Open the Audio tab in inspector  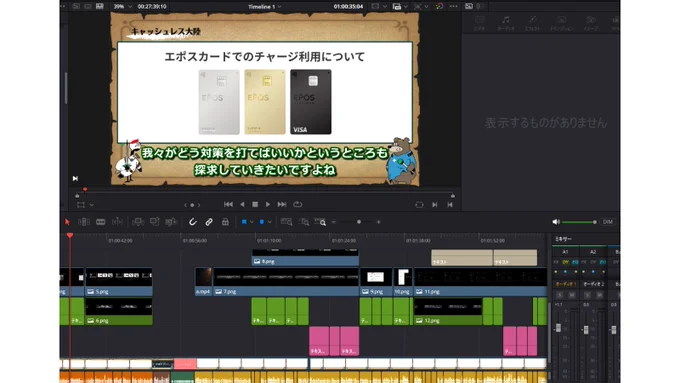click(506, 23)
